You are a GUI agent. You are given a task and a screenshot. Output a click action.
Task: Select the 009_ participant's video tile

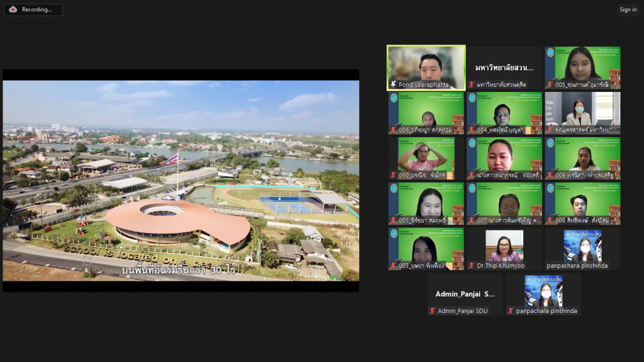click(582, 157)
